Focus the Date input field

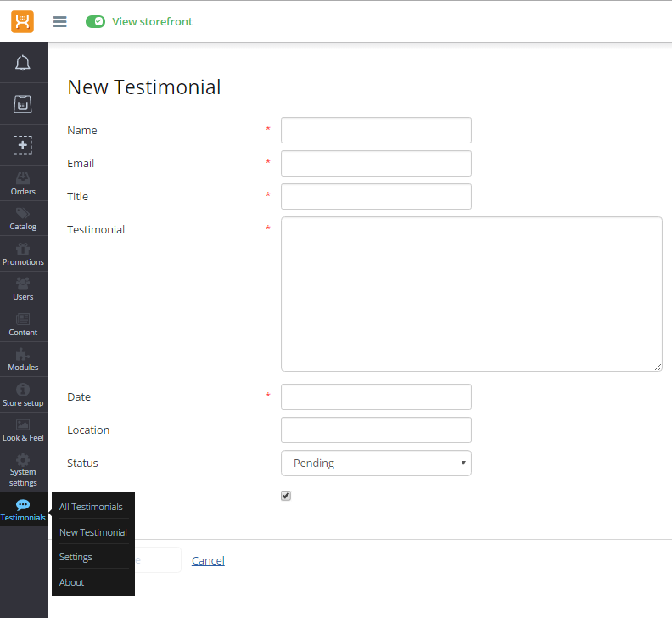tap(376, 396)
